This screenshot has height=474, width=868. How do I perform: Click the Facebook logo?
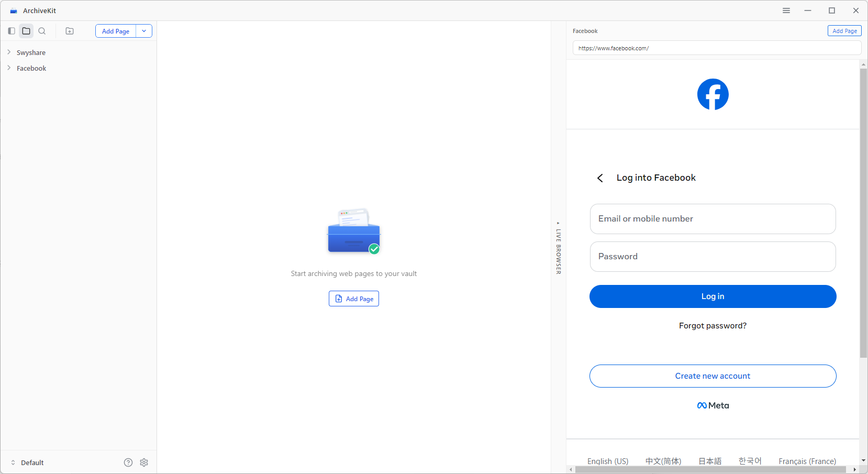coord(713,94)
